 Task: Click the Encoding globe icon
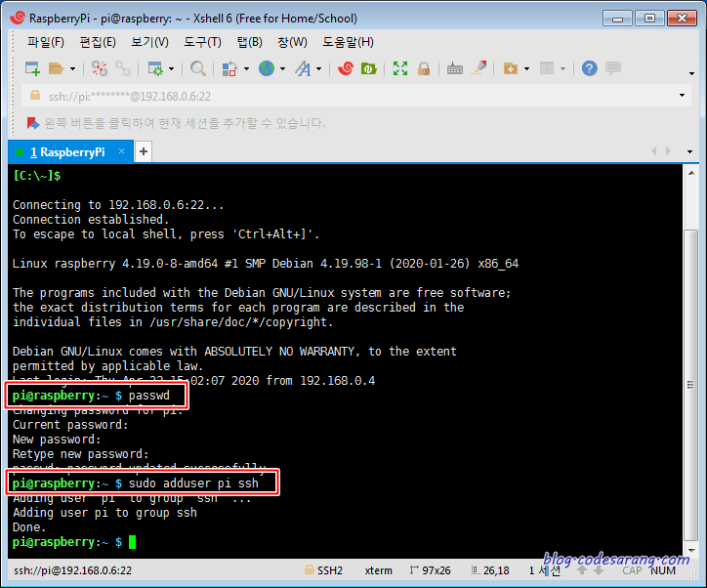click(x=267, y=68)
